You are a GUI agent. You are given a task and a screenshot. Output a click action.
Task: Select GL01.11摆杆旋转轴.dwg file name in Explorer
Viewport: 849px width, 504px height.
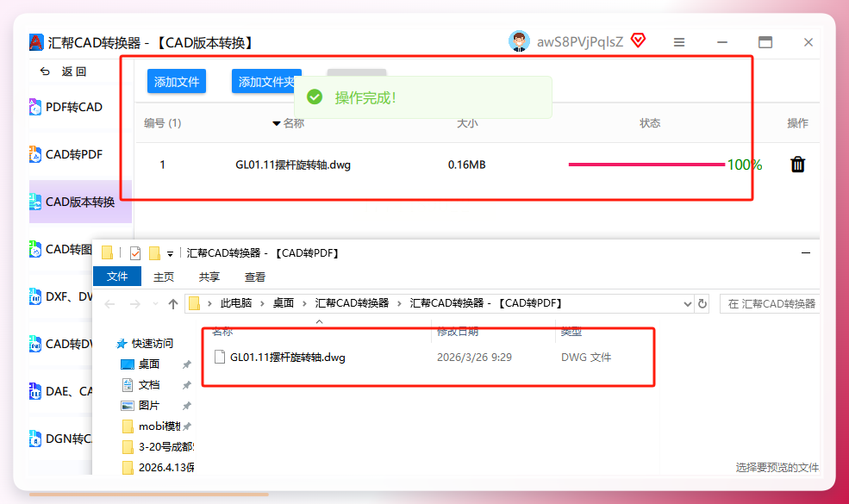(x=288, y=358)
